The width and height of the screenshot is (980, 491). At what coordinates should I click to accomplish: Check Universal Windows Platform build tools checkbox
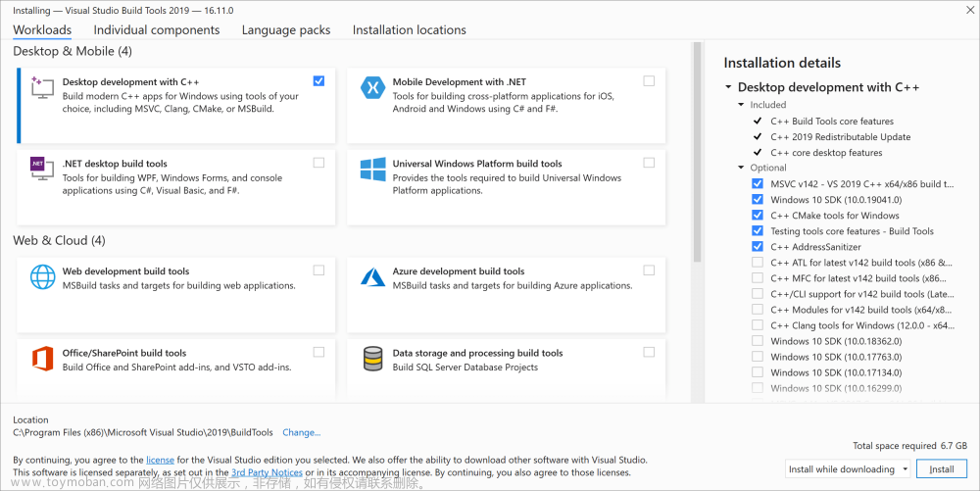649,163
